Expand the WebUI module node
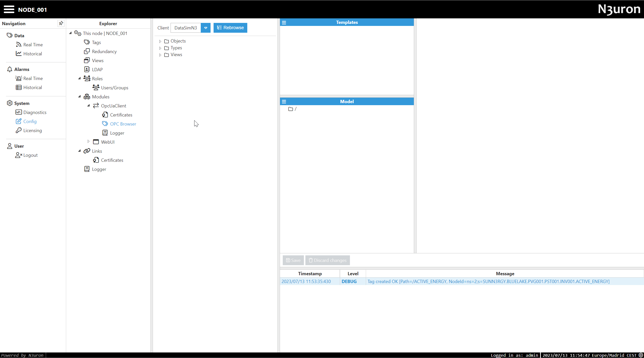 [x=89, y=142]
